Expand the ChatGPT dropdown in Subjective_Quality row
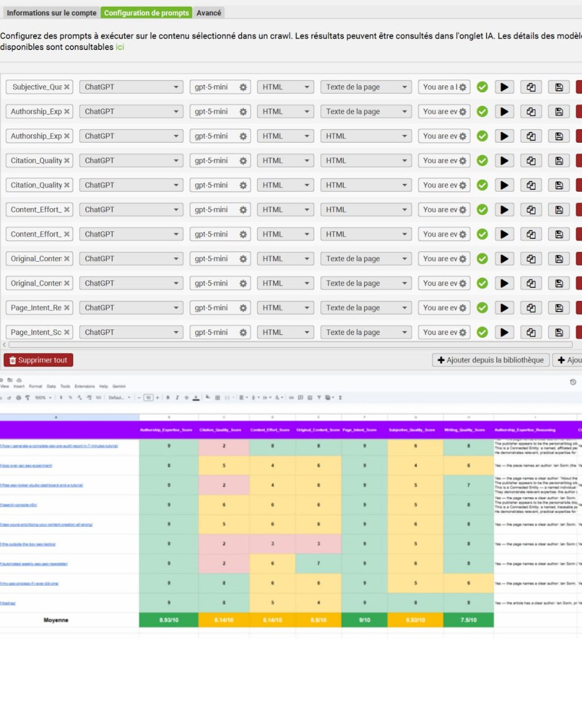 pyautogui.click(x=131, y=87)
